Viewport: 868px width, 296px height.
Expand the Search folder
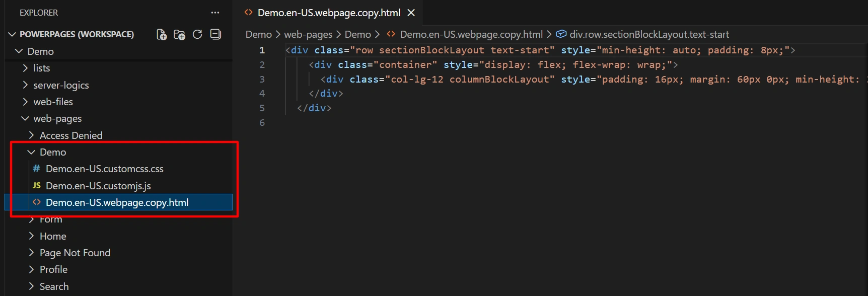tap(31, 286)
